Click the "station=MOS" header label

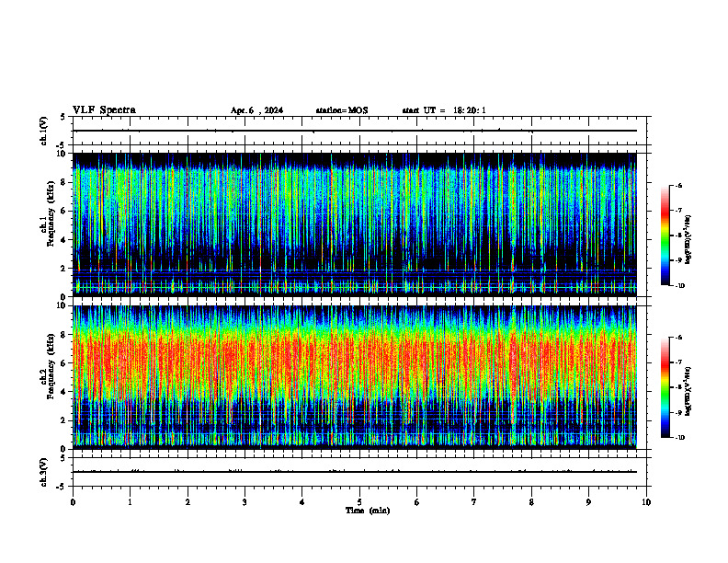point(342,110)
